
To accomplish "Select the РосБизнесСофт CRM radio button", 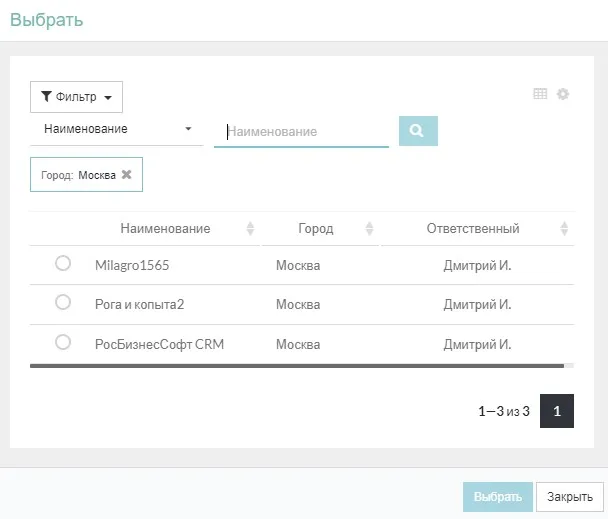I will coord(63,342).
